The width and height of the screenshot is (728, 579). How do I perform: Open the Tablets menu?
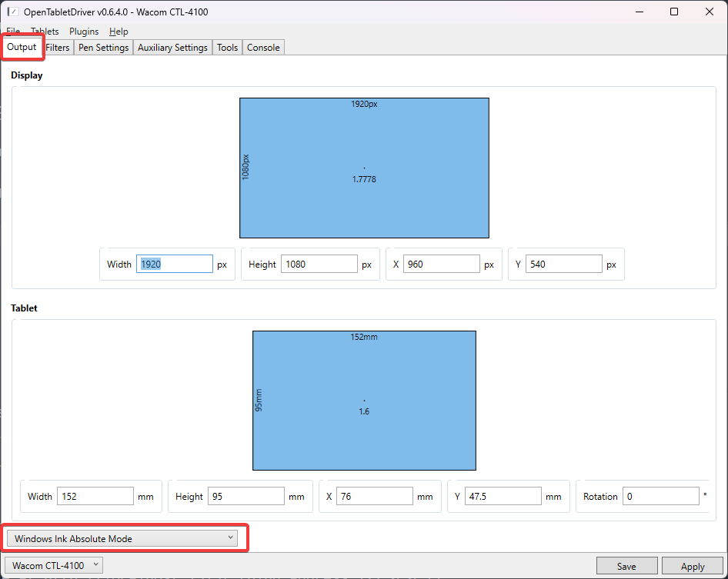click(x=45, y=32)
